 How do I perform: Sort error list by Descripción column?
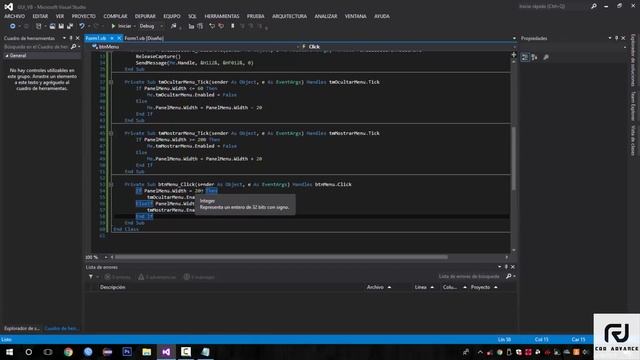[113, 287]
